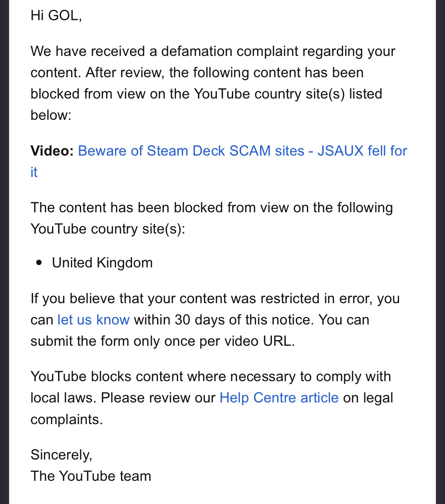Click the bullet point before United Kingdom

click(x=39, y=263)
